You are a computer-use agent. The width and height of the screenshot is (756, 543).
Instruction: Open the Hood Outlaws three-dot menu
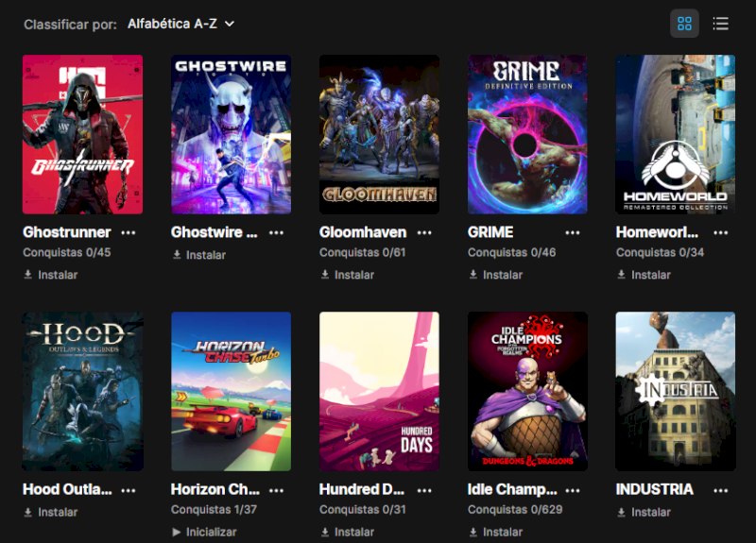pyautogui.click(x=129, y=490)
